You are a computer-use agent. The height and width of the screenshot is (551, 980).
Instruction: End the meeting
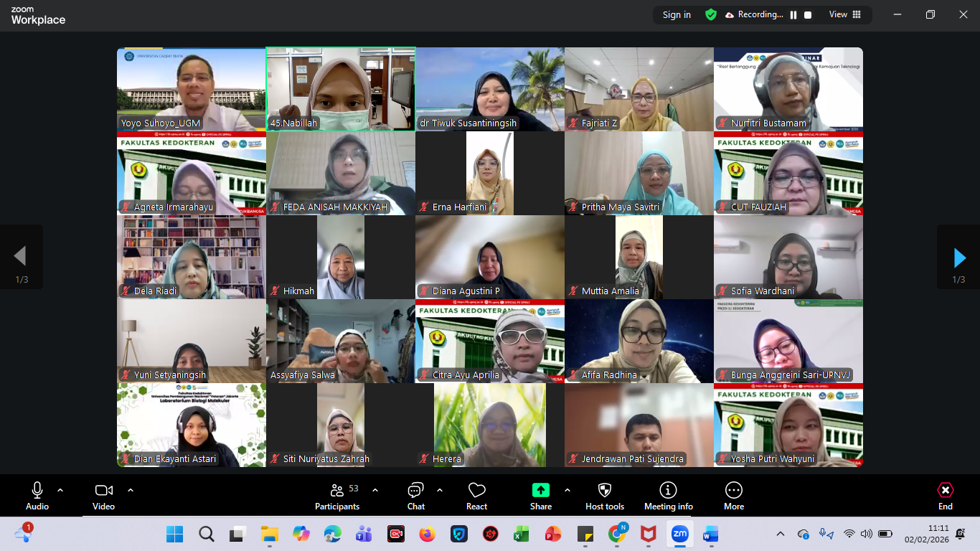click(x=946, y=496)
